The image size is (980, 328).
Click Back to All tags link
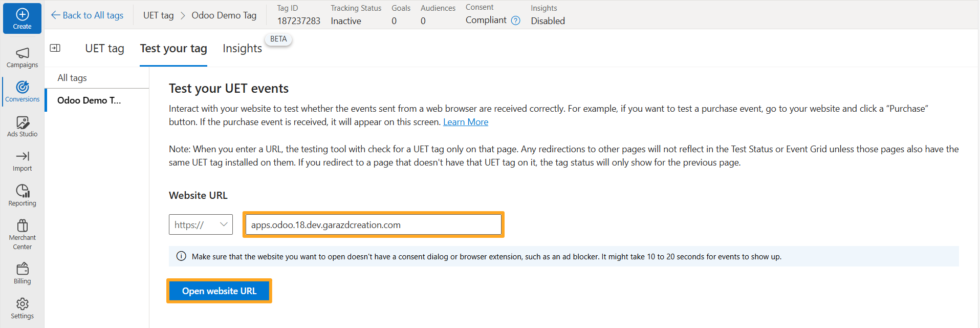88,15
